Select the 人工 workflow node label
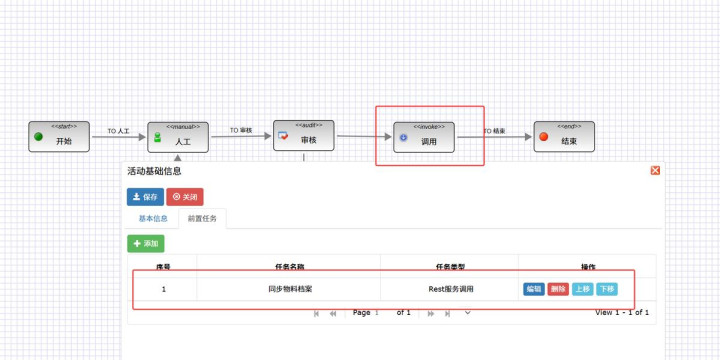This screenshot has width=720, height=360. 183,142
